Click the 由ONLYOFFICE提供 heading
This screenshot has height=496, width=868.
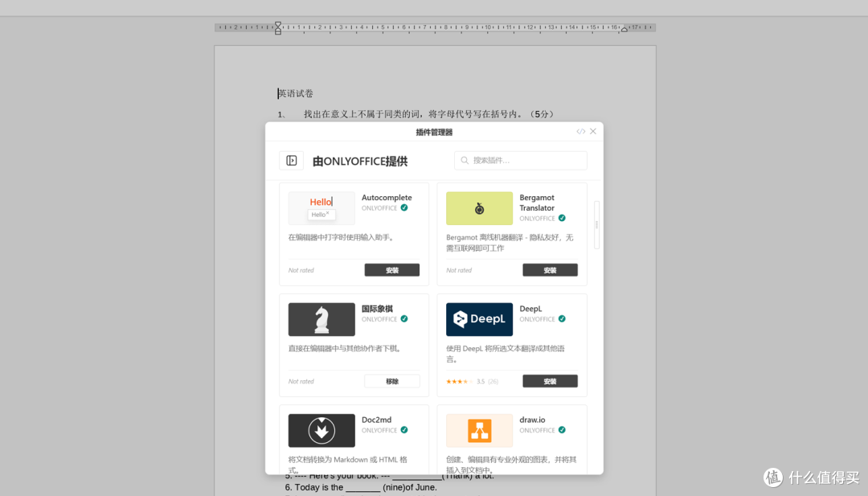pos(360,161)
